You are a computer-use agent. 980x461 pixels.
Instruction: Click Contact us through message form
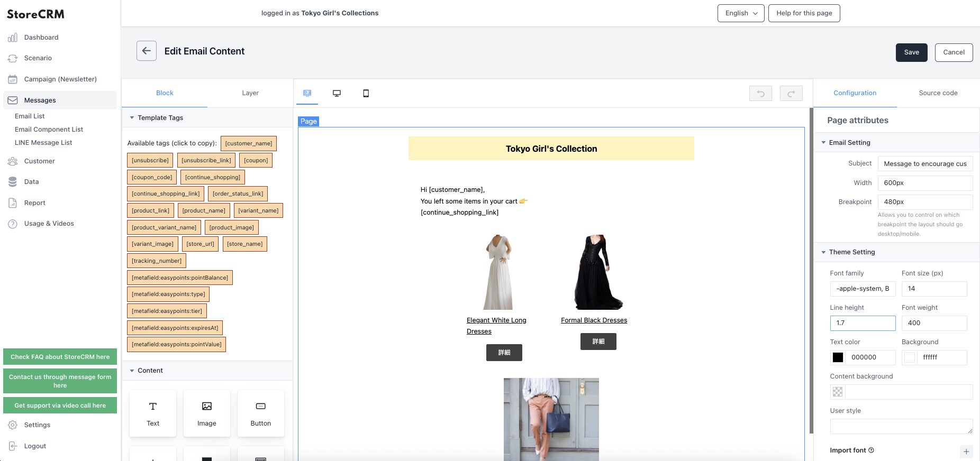pyautogui.click(x=60, y=381)
